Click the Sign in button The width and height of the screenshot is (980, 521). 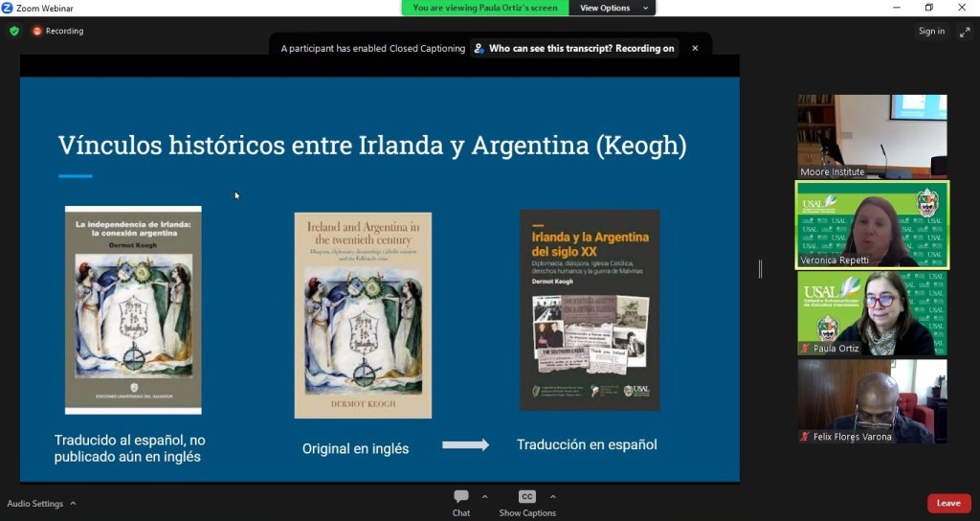(x=931, y=31)
